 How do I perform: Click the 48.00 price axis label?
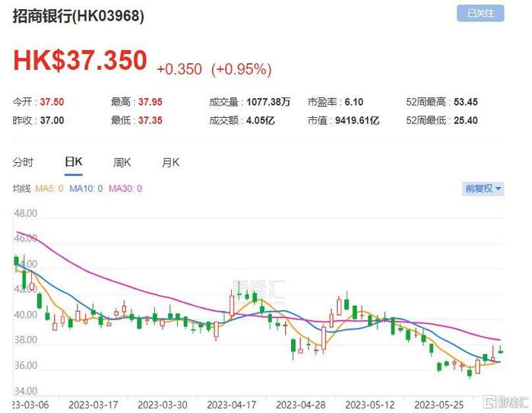click(26, 213)
